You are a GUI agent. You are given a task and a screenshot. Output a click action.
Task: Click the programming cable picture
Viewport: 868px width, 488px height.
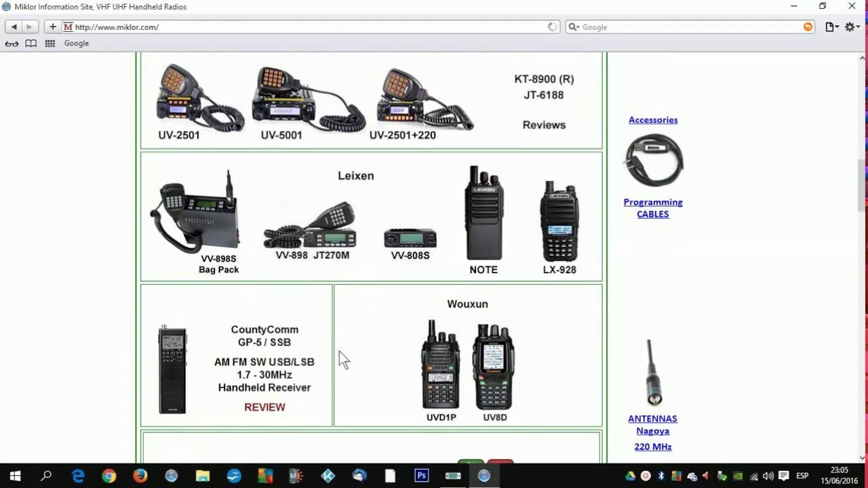pos(654,160)
